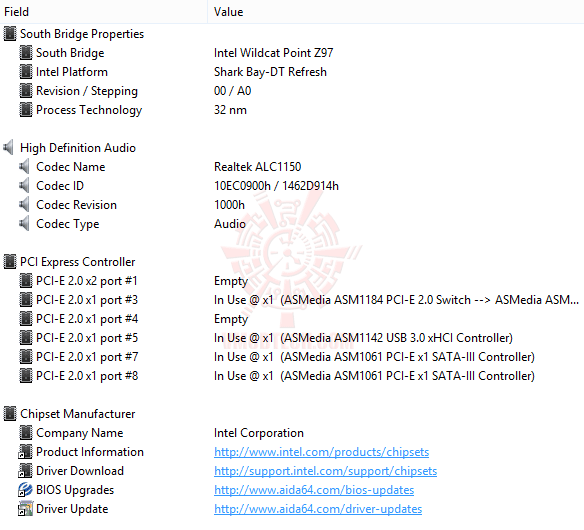The height and width of the screenshot is (530, 584).
Task: Click the value 1000h
Action: pyautogui.click(x=229, y=205)
